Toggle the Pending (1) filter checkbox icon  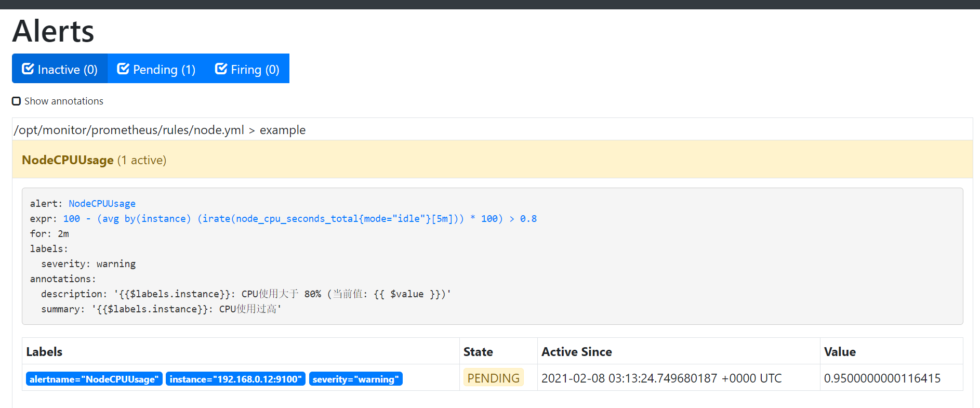pos(123,69)
